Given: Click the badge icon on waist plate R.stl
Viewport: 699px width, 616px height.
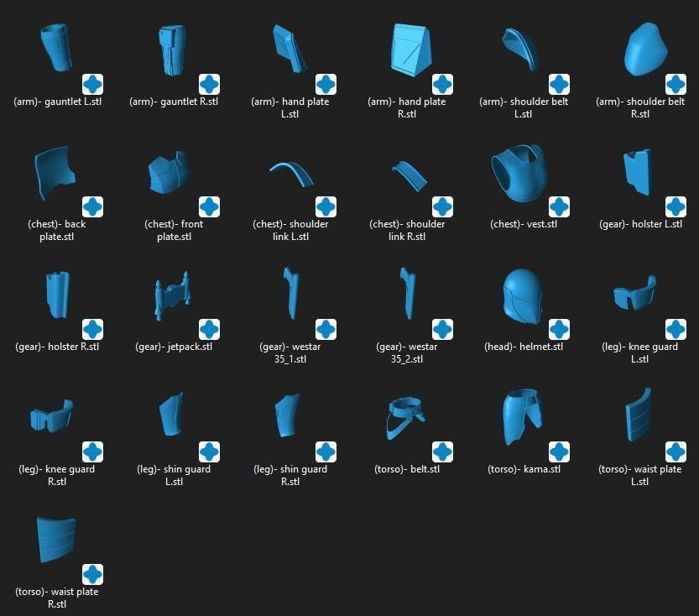Looking at the screenshot, I should 92,575.
